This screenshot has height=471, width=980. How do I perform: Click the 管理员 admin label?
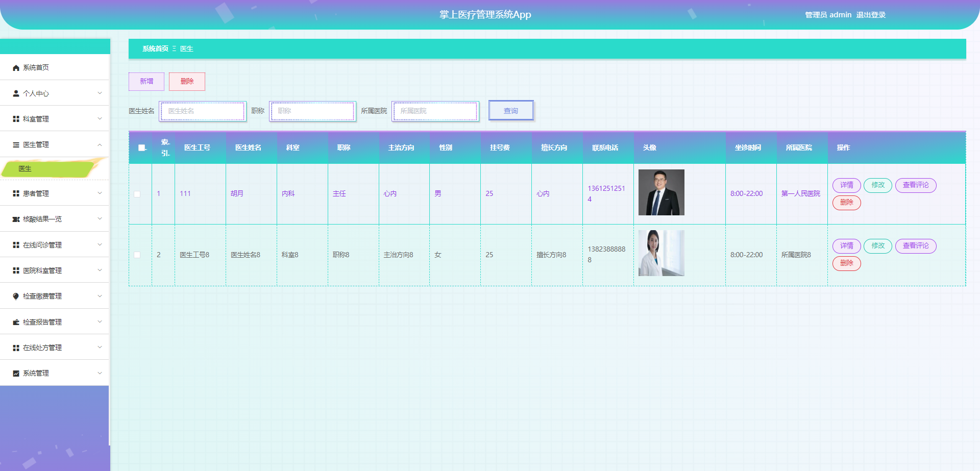coord(828,15)
